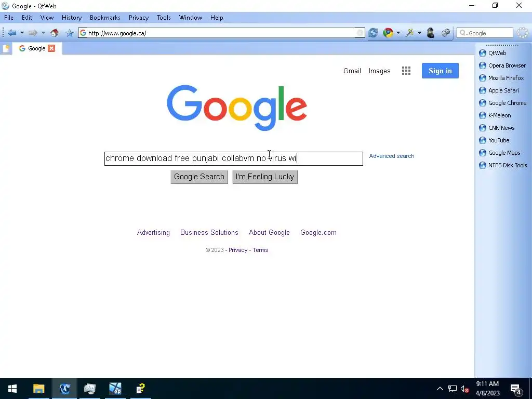Show hidden tray icons chevron
This screenshot has height=399, width=532.
pyautogui.click(x=440, y=389)
